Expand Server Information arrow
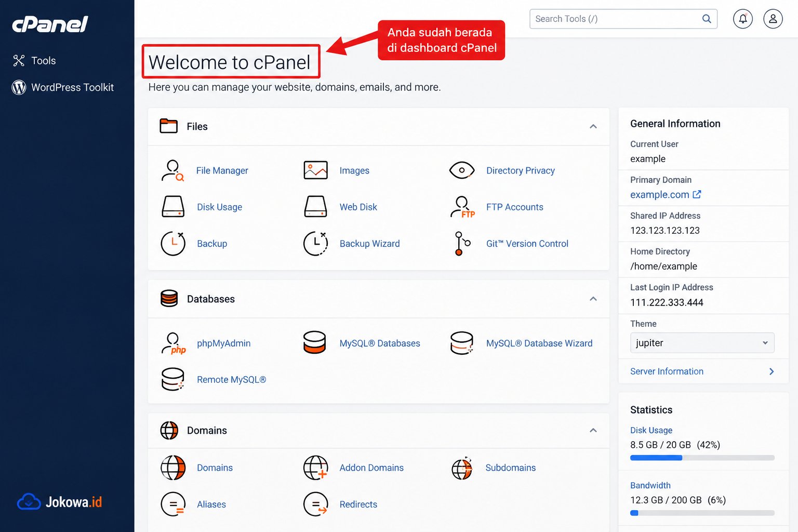This screenshot has height=532, width=798. point(772,371)
